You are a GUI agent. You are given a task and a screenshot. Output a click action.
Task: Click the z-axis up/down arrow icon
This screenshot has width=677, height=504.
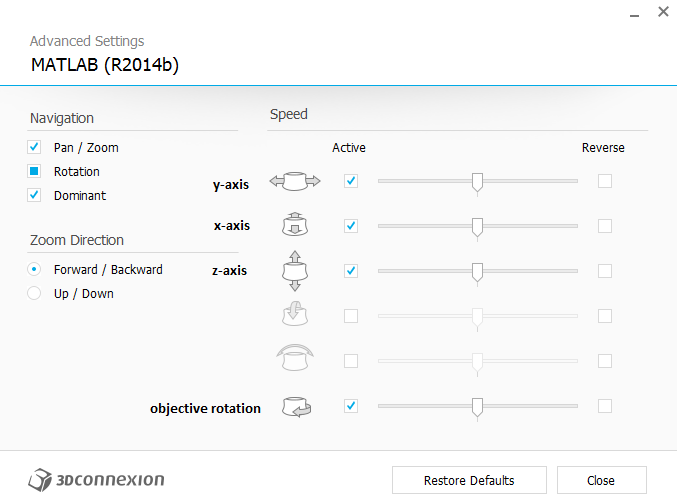point(293,270)
